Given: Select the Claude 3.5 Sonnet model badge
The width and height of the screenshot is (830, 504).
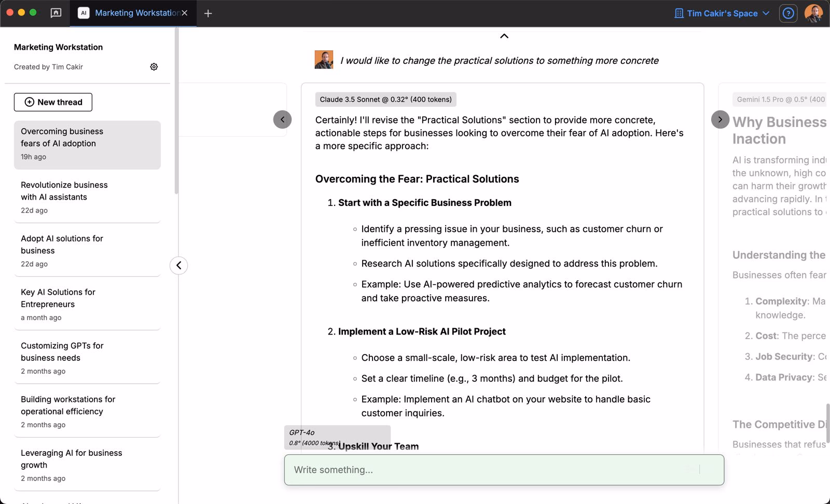Looking at the screenshot, I should tap(386, 99).
